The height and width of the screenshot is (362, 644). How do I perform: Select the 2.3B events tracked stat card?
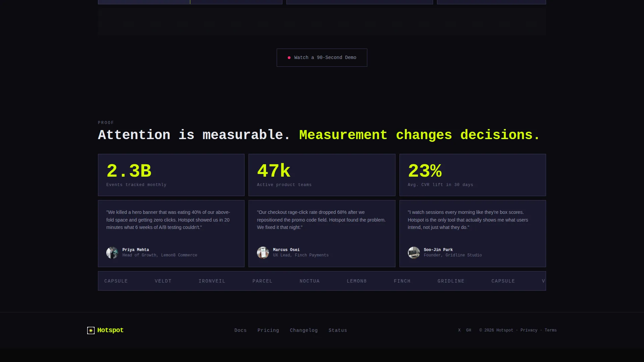coord(171,175)
